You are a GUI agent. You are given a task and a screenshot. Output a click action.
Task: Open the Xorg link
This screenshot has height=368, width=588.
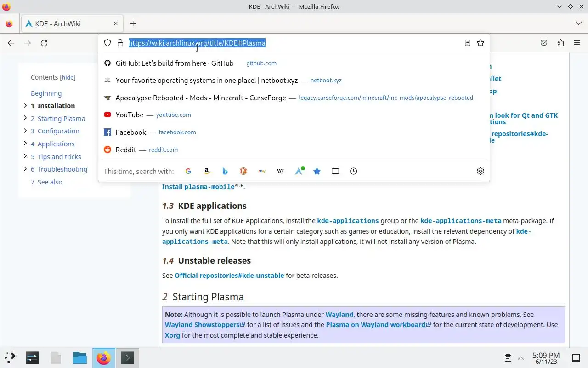click(x=172, y=335)
